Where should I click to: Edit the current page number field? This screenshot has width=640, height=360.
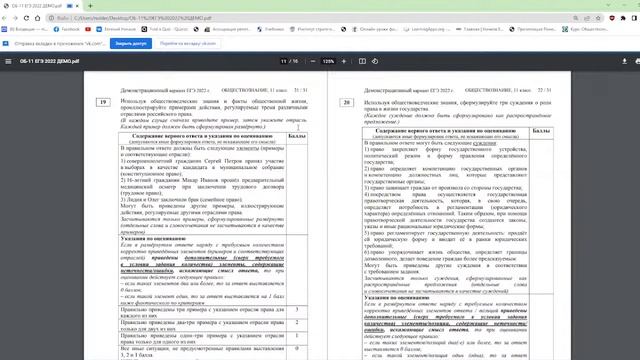point(284,61)
